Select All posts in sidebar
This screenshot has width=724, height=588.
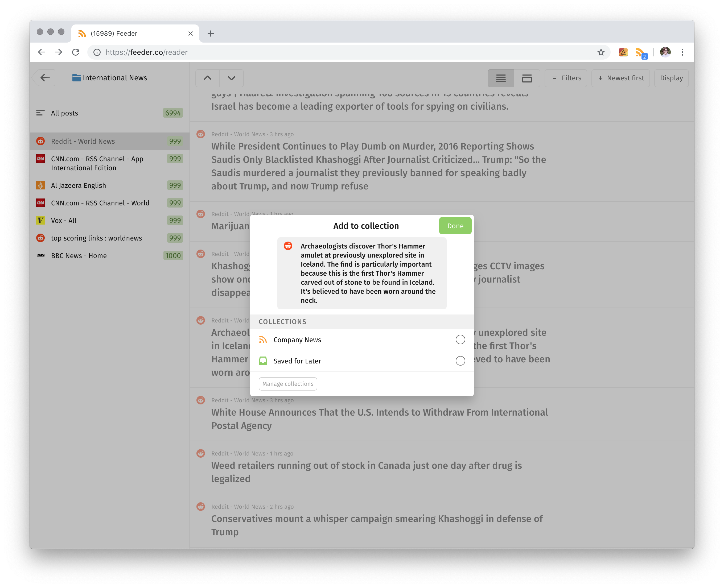pos(109,113)
